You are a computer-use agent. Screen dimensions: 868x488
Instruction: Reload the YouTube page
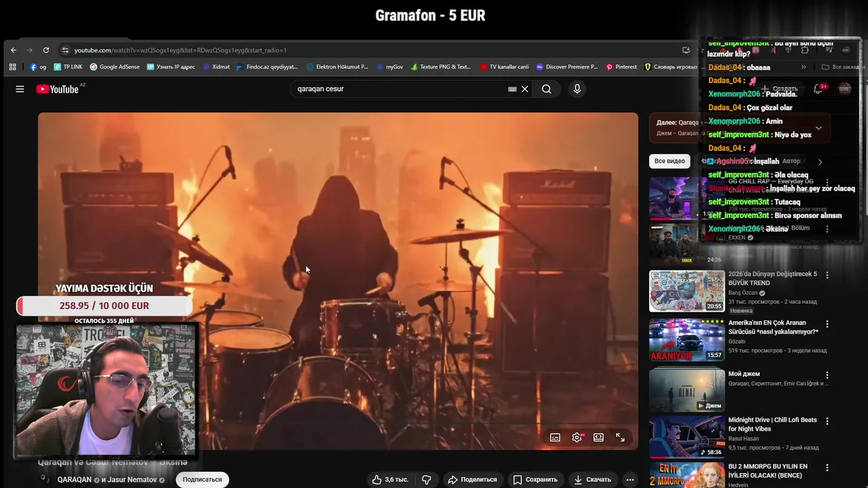pos(46,50)
